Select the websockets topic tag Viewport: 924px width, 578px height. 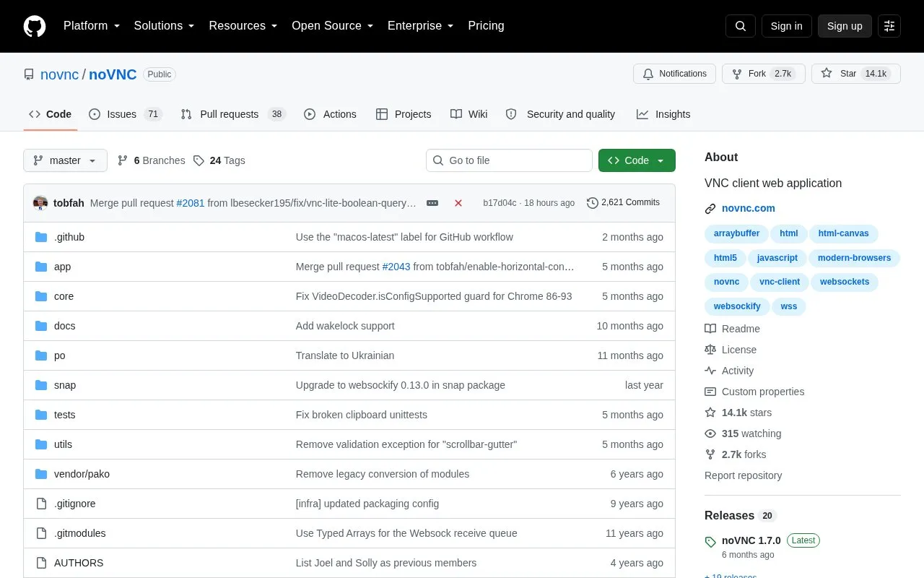click(845, 282)
